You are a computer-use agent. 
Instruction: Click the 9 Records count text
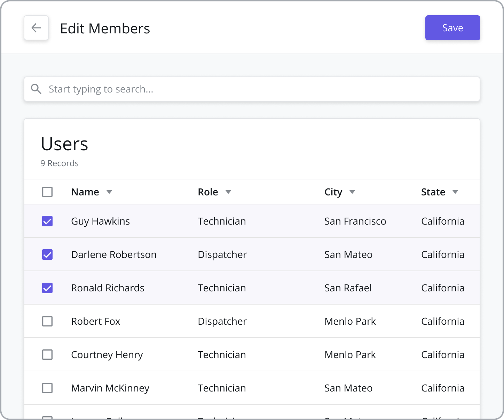click(x=60, y=163)
